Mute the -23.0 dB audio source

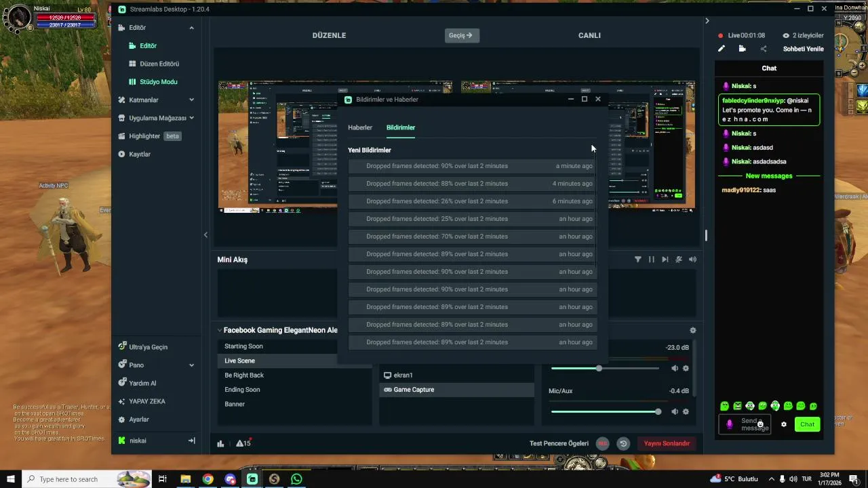675,368
